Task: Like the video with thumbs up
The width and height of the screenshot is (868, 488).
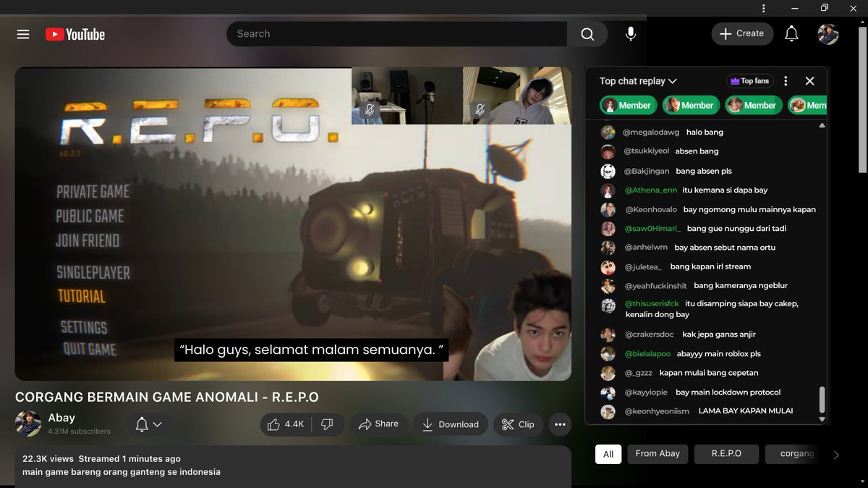Action: point(285,424)
